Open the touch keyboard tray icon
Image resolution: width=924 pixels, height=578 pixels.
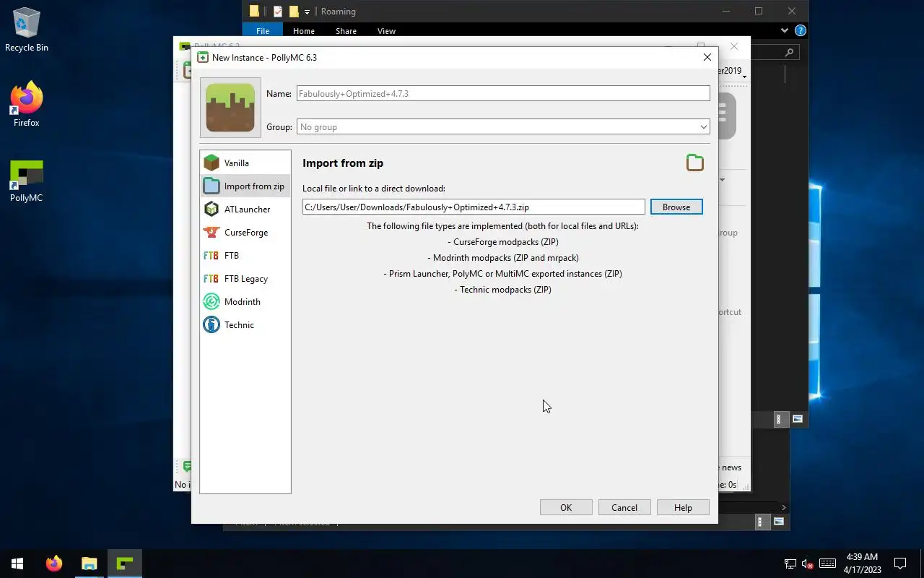click(828, 564)
